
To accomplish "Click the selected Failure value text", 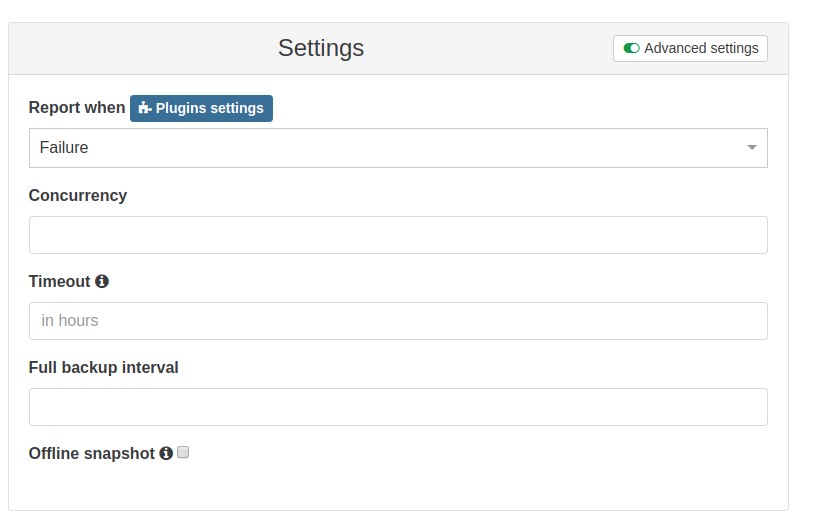I will coord(64,148).
